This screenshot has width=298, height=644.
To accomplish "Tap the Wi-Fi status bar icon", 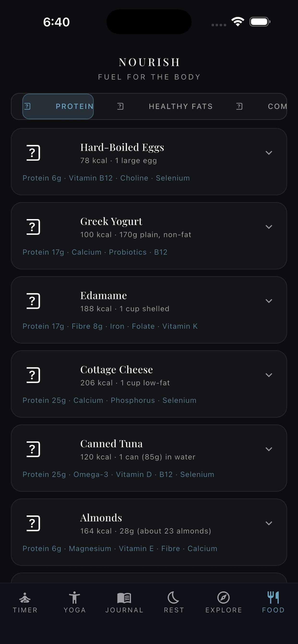I will click(x=238, y=22).
